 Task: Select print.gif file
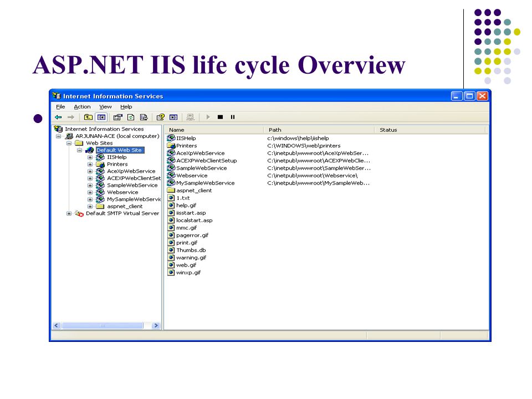coord(187,243)
